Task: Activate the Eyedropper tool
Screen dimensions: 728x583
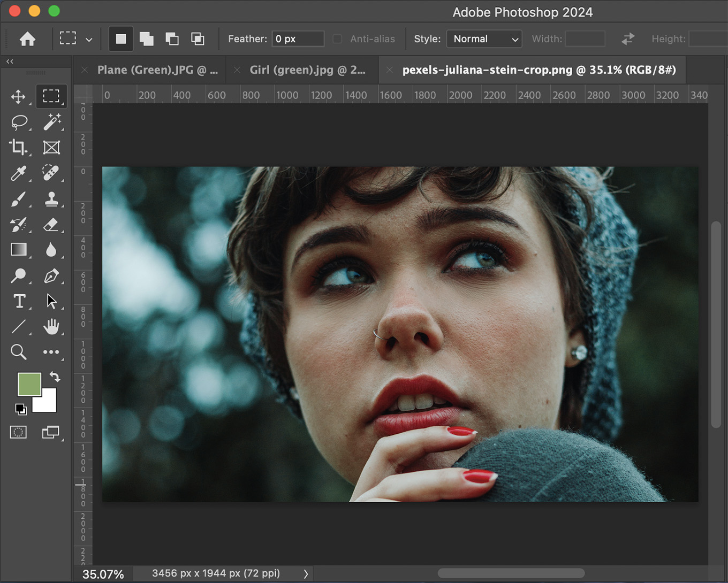Action: 18,173
